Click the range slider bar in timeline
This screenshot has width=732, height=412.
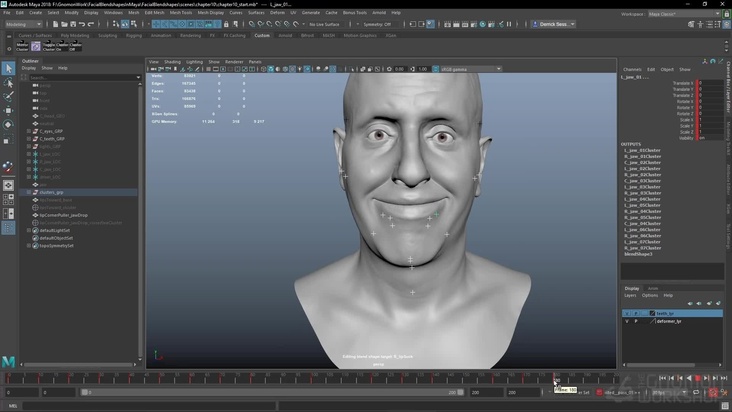pyautogui.click(x=272, y=392)
